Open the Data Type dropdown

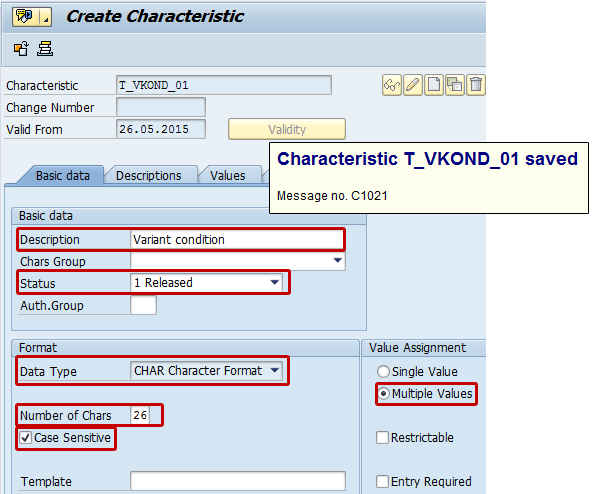274,370
